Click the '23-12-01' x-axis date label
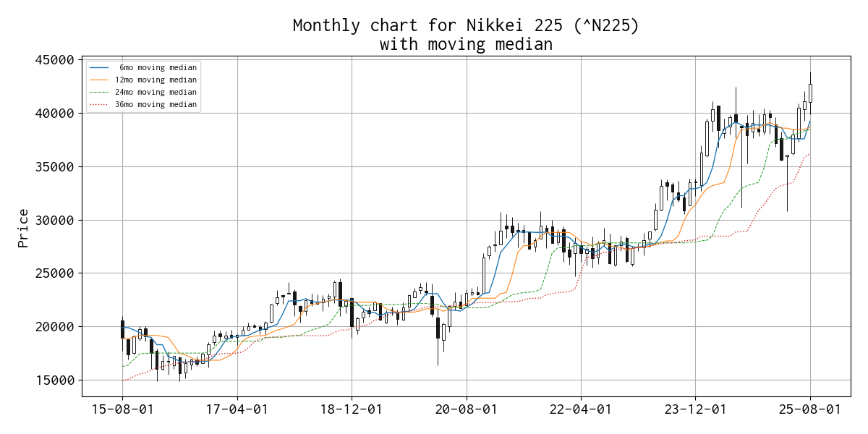 (695, 409)
